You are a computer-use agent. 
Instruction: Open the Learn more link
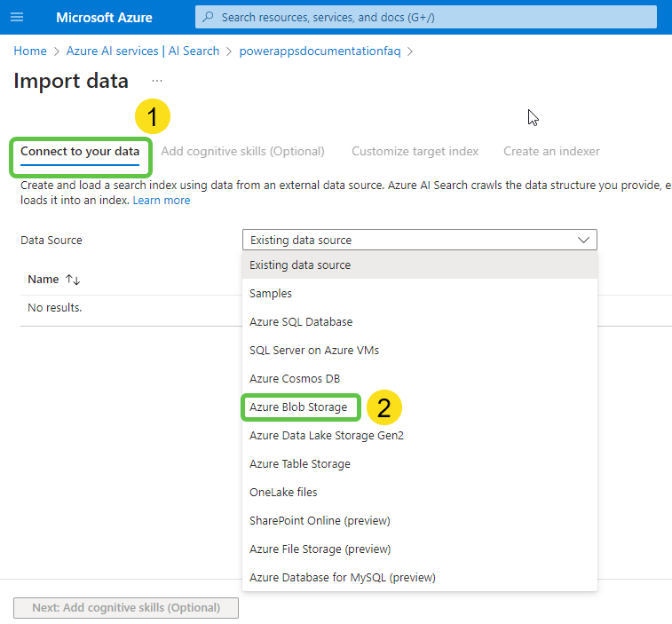tap(162, 201)
